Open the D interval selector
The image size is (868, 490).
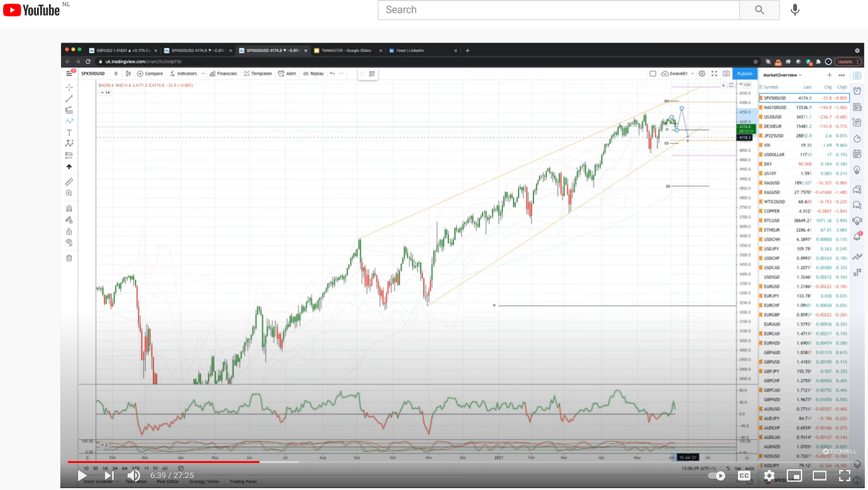(x=116, y=73)
